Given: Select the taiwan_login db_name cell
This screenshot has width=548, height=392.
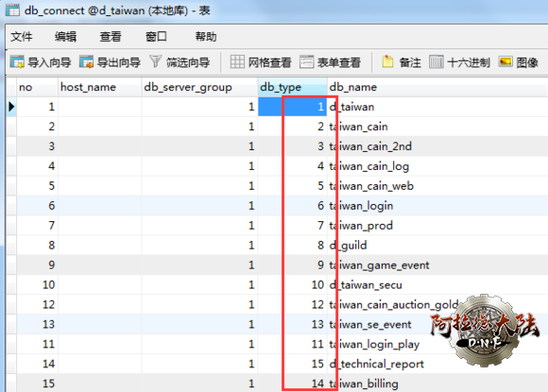Looking at the screenshot, I should (437, 205).
